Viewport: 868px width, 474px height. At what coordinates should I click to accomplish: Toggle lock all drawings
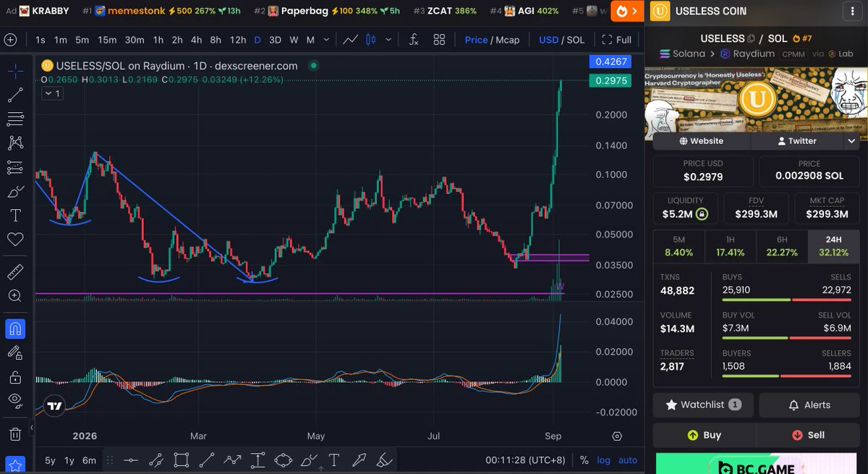16,377
